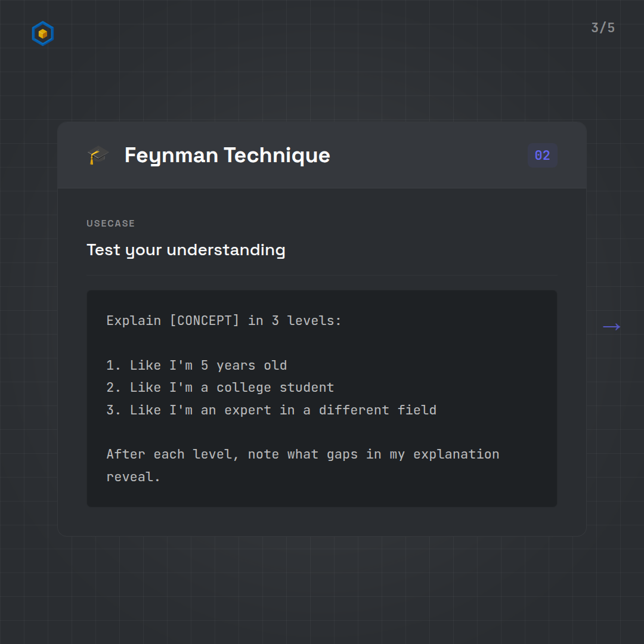This screenshot has width=644, height=644.
Task: Select the 'college student' line
Action: point(232,388)
